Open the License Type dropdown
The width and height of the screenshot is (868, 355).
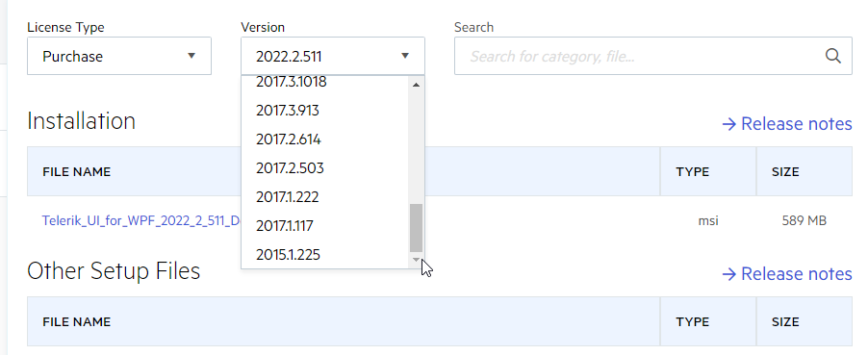click(119, 56)
